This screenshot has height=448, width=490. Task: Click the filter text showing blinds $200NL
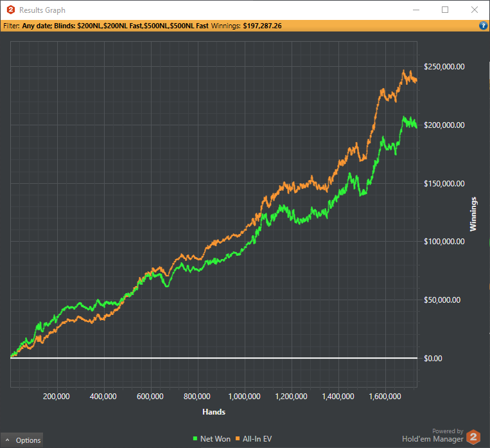click(115, 26)
